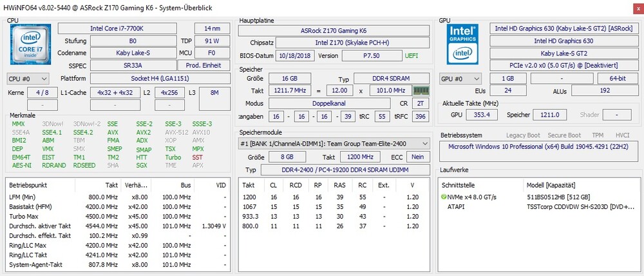Image resolution: width=644 pixels, height=276 pixels.
Task: Click the Kaby Lake-S GT2 GPU codename field
Action: [x=563, y=53]
